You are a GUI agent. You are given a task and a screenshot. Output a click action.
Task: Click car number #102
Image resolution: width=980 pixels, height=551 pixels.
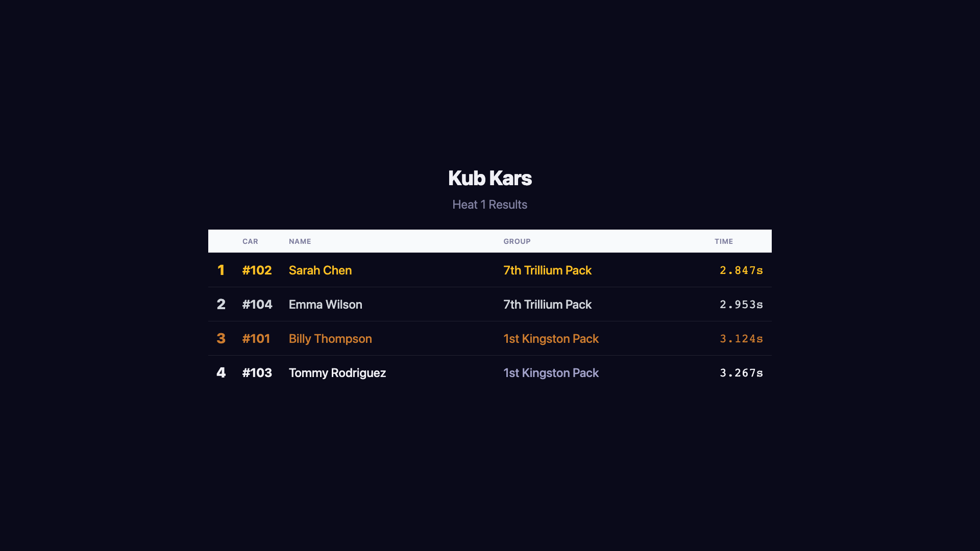click(x=257, y=270)
